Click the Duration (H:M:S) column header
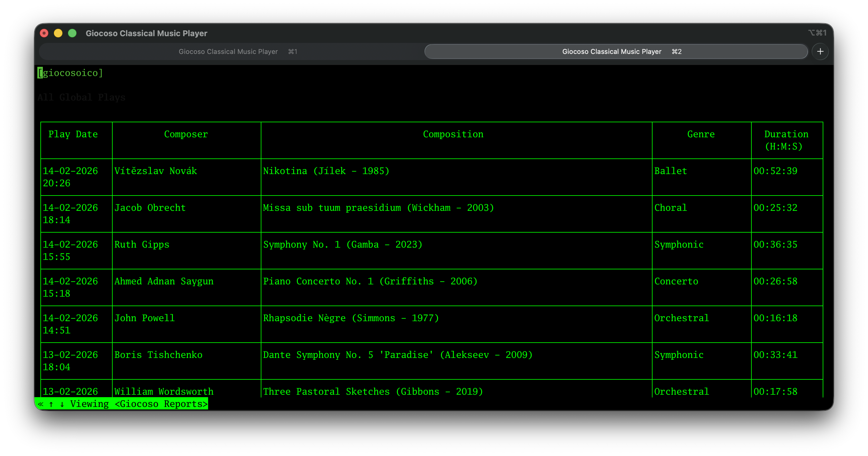The image size is (868, 456). point(787,140)
